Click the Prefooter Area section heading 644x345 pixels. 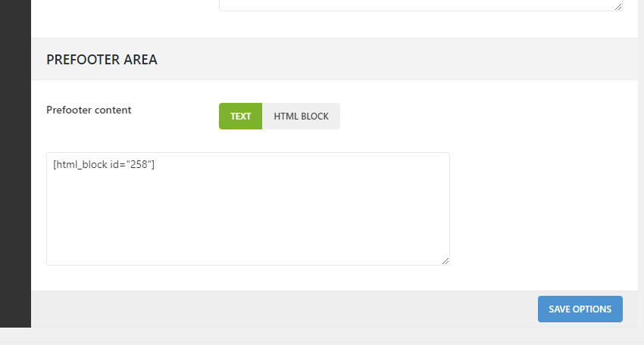click(x=102, y=60)
